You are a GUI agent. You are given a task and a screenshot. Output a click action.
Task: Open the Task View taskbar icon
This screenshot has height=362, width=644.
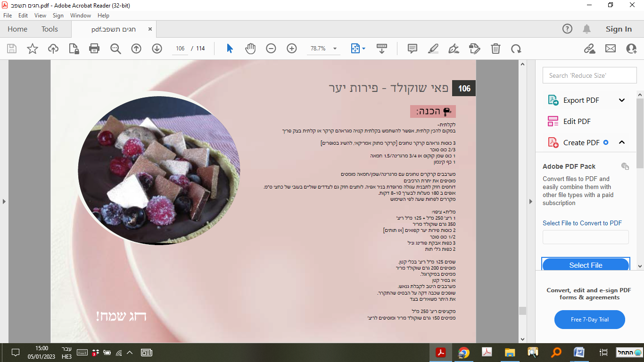pos(603,353)
